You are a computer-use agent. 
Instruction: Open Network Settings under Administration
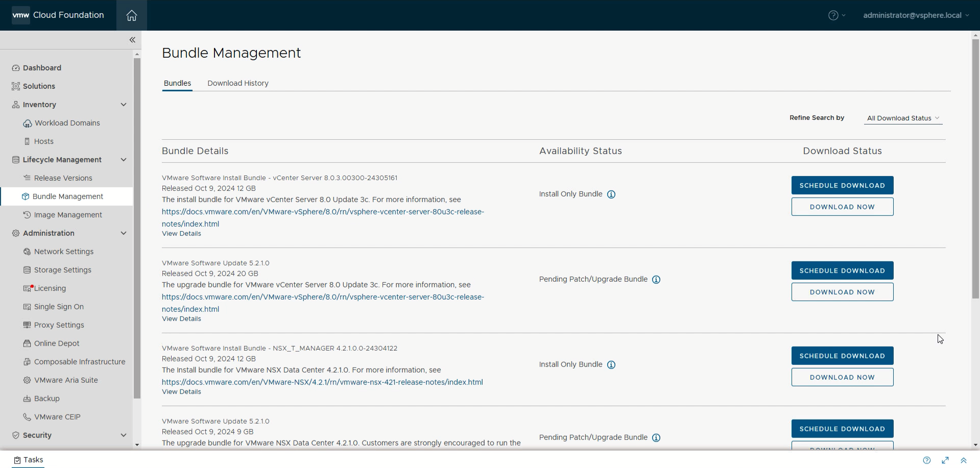[x=64, y=252]
